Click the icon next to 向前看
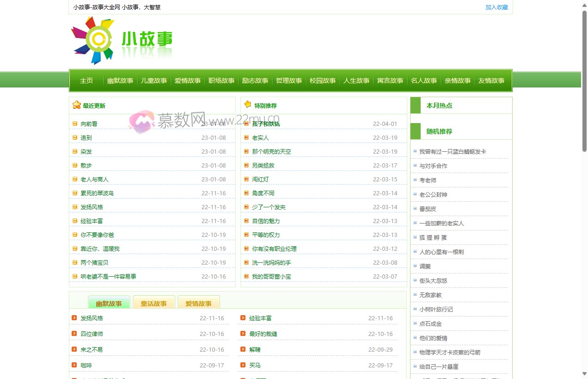Image resolution: width=588 pixels, height=379 pixels. 75,124
